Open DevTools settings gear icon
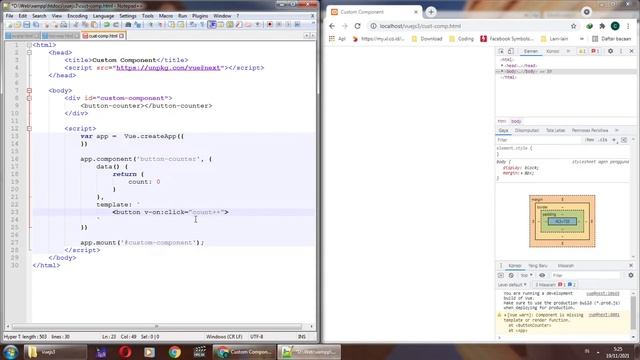The height and width of the screenshot is (360, 640). click(611, 51)
